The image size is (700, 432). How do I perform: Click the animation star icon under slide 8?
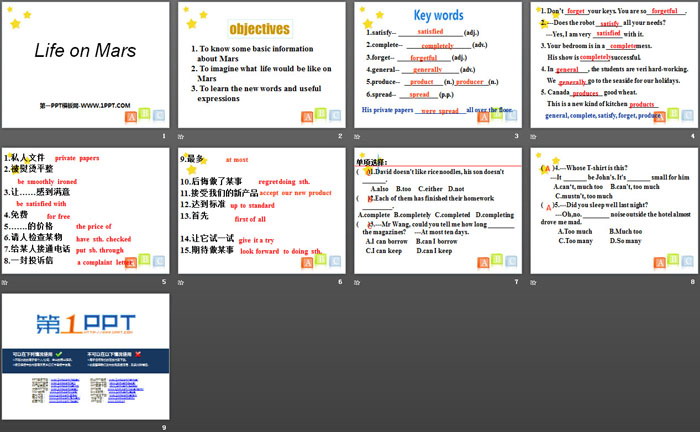pos(533,282)
